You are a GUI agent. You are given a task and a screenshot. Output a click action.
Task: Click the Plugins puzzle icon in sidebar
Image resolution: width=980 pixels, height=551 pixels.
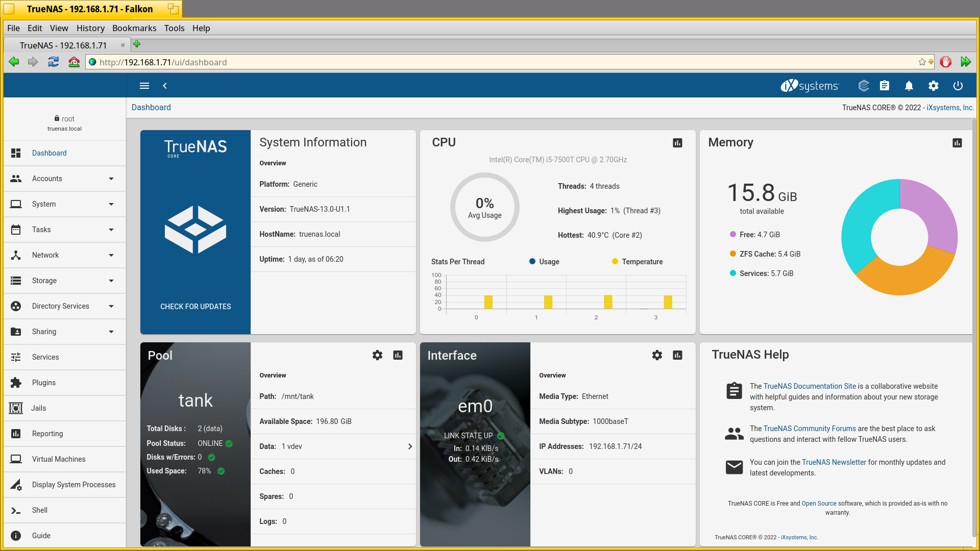tap(16, 383)
